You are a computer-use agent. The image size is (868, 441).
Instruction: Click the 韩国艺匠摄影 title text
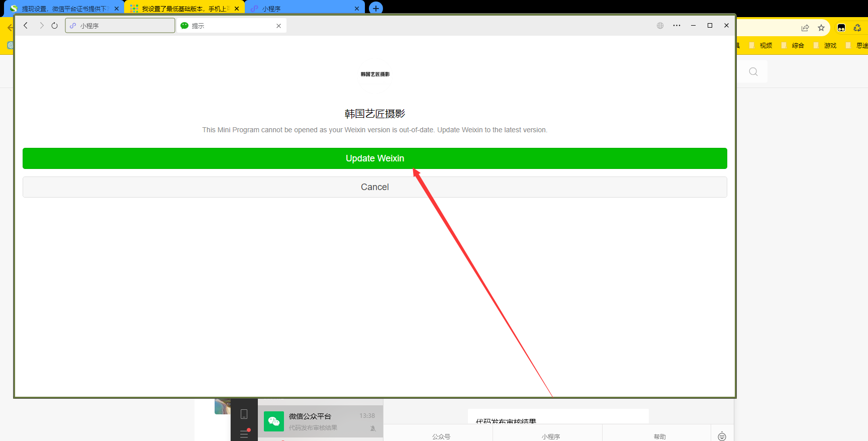(375, 114)
